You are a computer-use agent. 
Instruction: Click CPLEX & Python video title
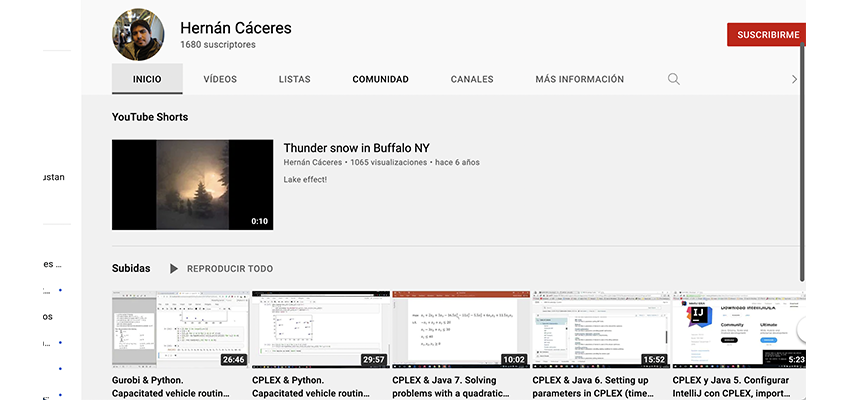[311, 387]
